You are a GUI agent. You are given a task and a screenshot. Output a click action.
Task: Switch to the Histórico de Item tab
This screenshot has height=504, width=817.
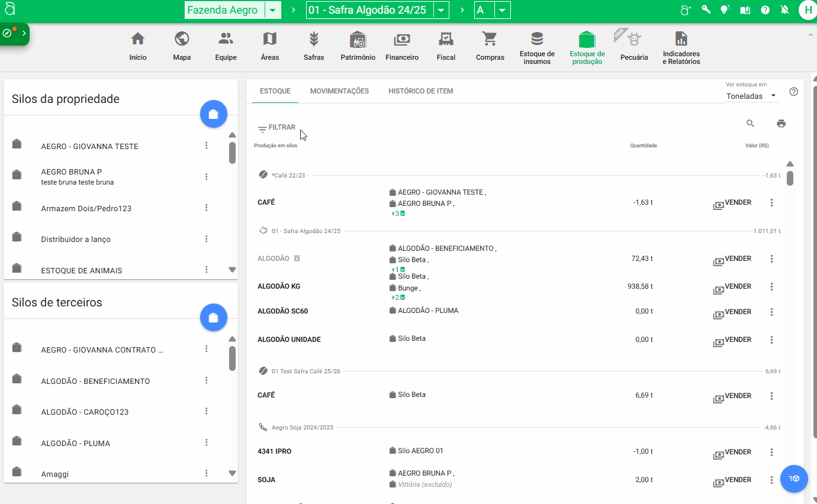click(x=420, y=91)
